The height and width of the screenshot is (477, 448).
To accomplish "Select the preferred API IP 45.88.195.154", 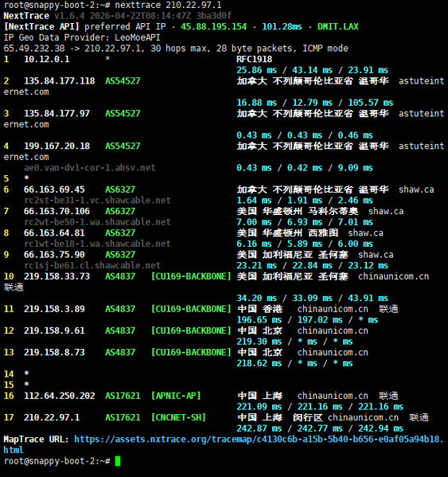I will click(x=214, y=26).
